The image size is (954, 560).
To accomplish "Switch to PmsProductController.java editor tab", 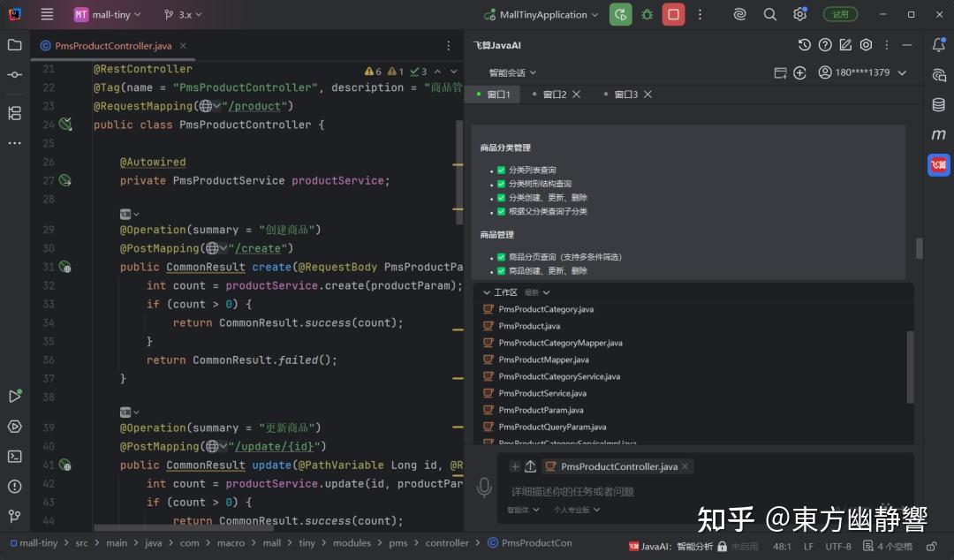I will click(113, 46).
